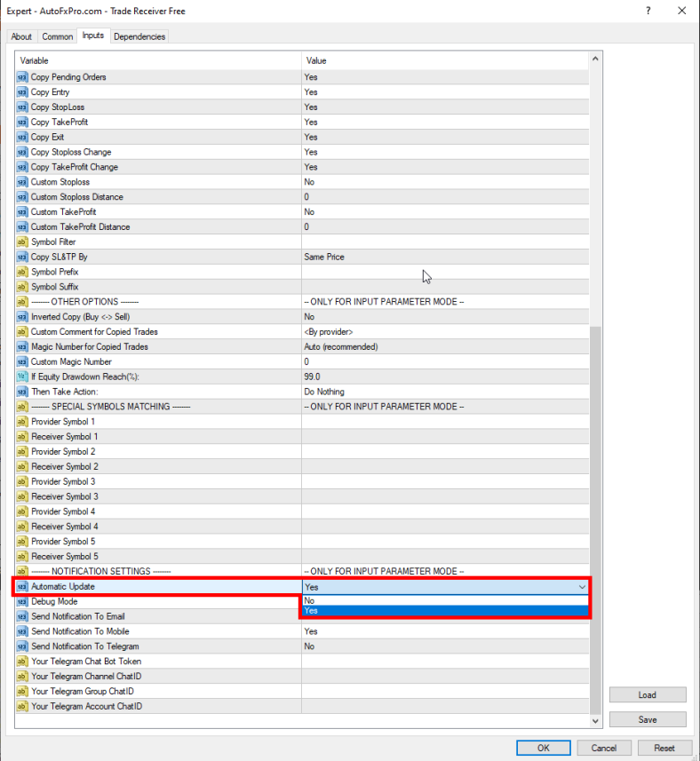Screen dimensions: 700x761
Task: Click the double type icon beside Equity Drawdown Reach
Action: click(22, 377)
